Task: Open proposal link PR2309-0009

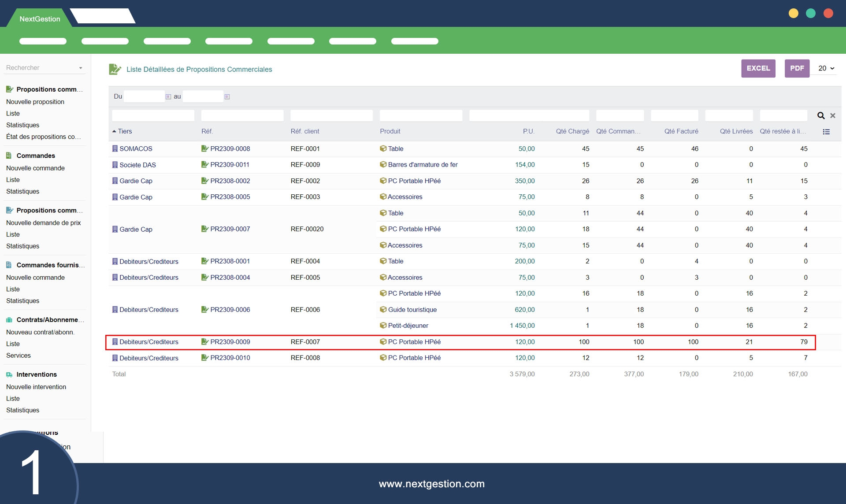Action: coord(230,342)
